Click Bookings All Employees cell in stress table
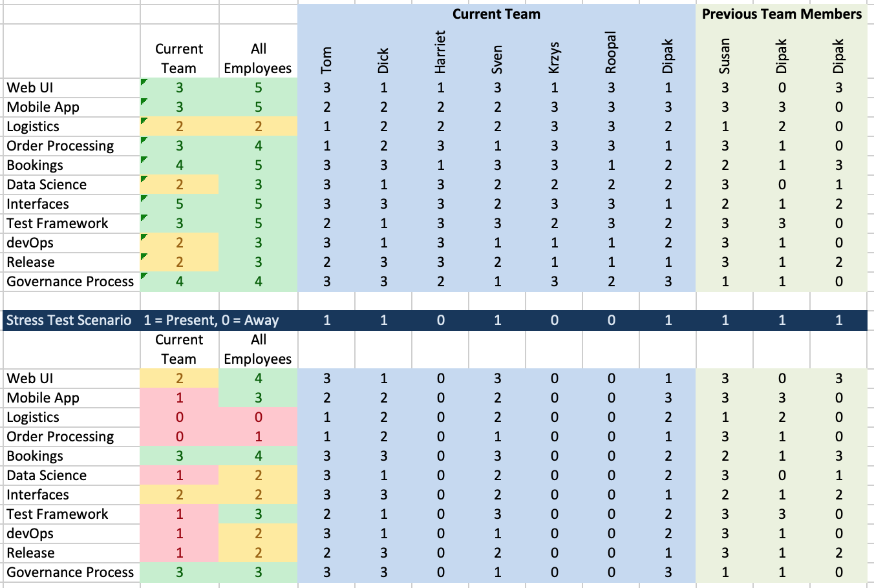Screen dimensions: 874x588 click(x=258, y=456)
